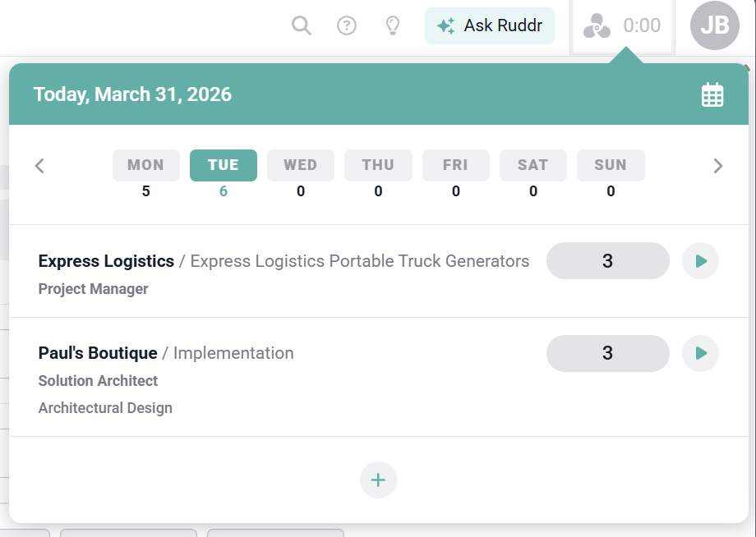The image size is (756, 537).
Task: Click the 0:00 timer display
Action: click(x=642, y=26)
